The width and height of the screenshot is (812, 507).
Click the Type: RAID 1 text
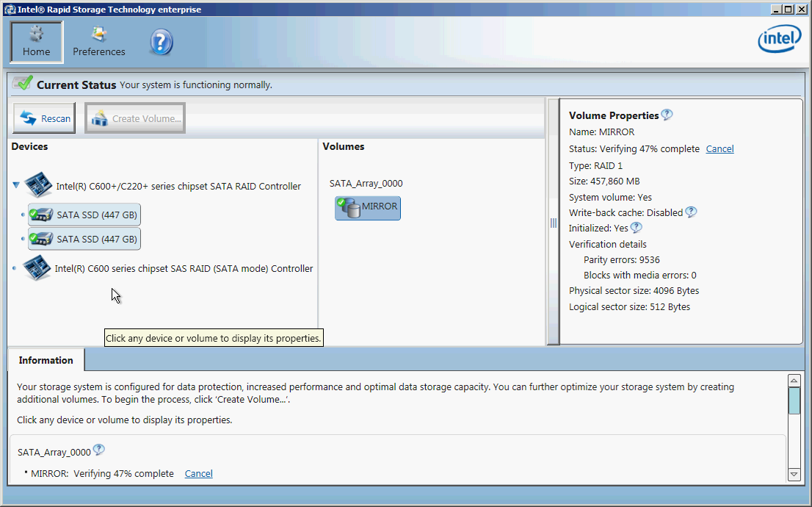pyautogui.click(x=595, y=166)
